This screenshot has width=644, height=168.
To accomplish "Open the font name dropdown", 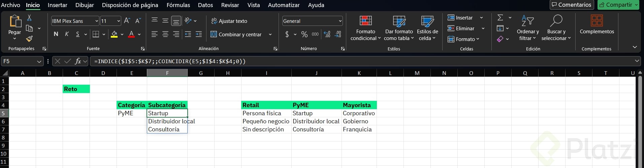I will [x=97, y=21].
